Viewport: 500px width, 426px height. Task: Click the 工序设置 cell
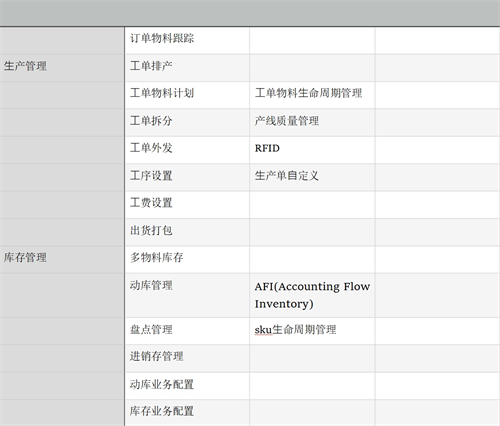[x=187, y=177]
